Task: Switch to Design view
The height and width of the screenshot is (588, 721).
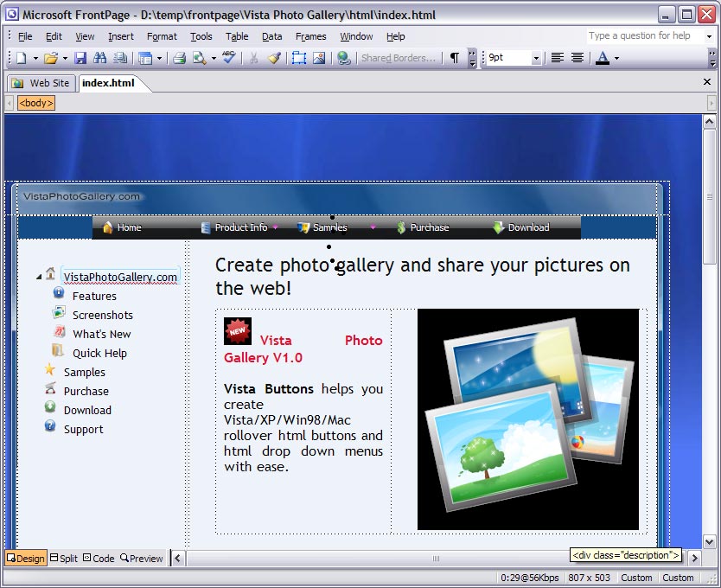Action: tap(26, 558)
